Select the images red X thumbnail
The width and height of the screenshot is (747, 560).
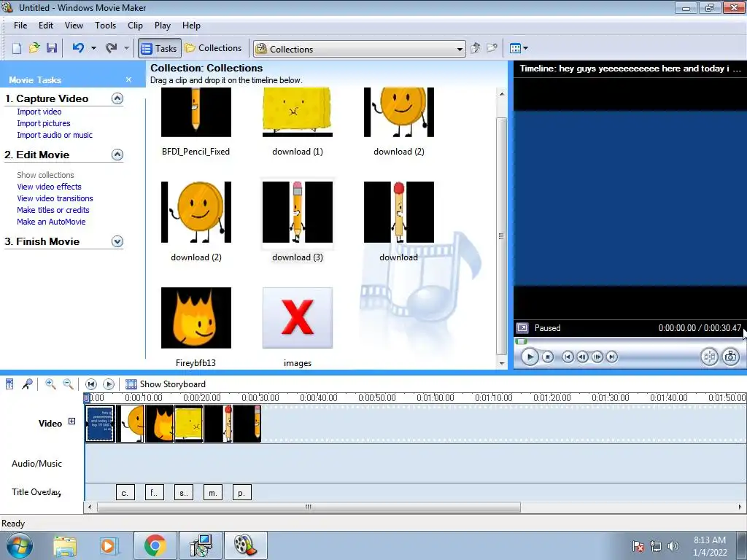tap(298, 318)
